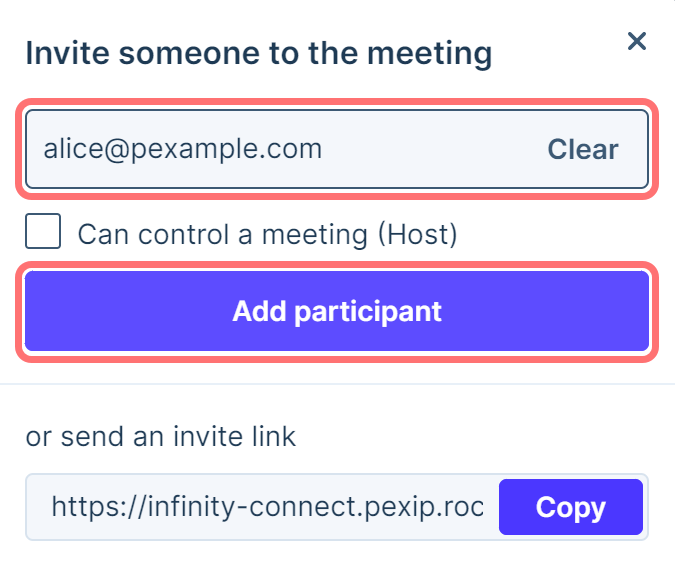This screenshot has width=675, height=567.
Task: Place cursor in alice@pexample.com text
Action: click(183, 150)
